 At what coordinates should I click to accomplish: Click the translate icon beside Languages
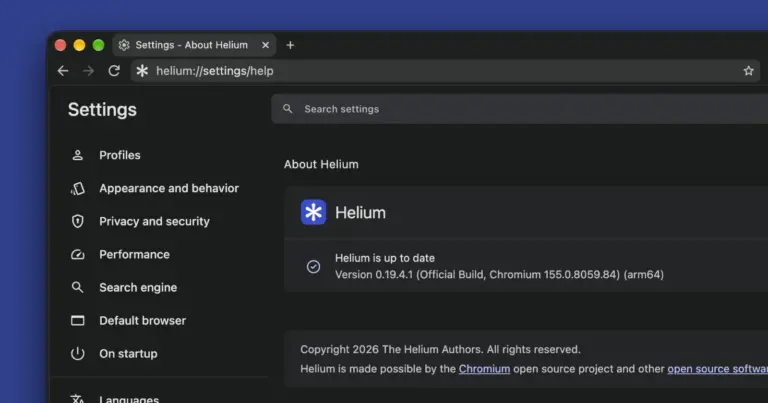point(77,399)
